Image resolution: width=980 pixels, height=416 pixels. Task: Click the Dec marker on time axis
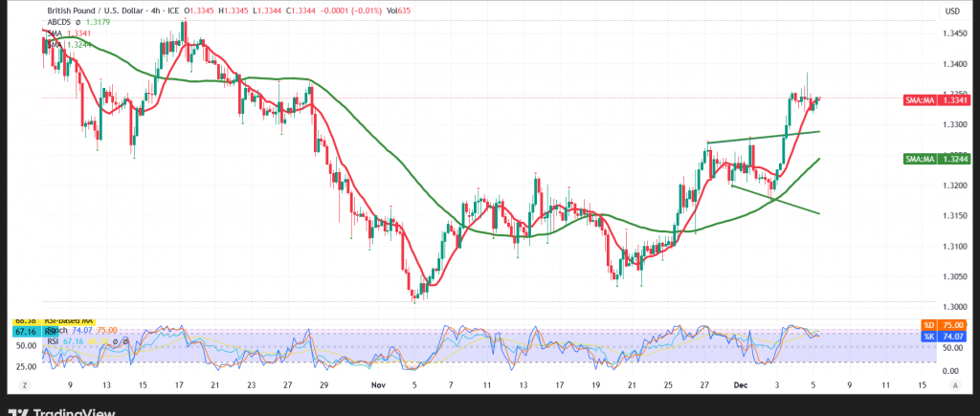click(x=739, y=383)
